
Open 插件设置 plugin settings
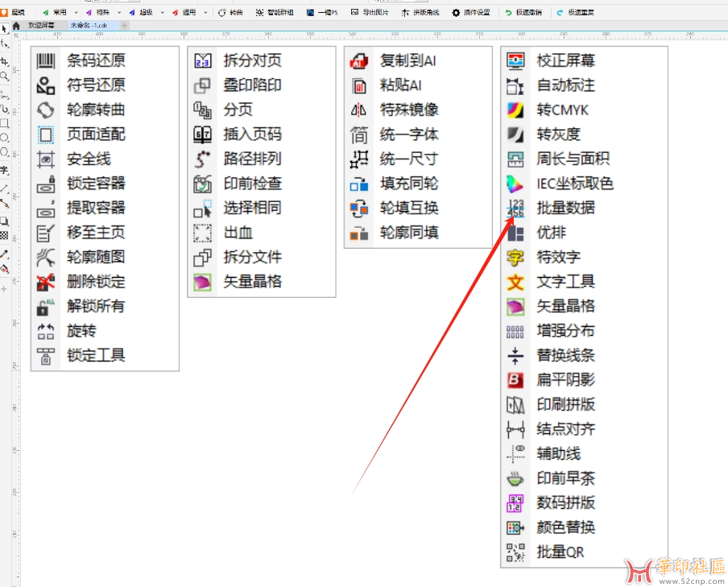tap(471, 13)
